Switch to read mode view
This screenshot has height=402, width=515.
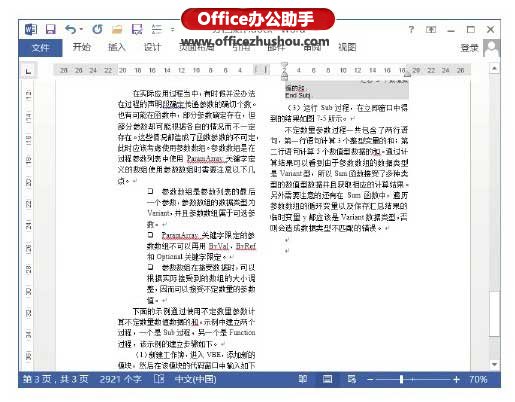(303, 379)
